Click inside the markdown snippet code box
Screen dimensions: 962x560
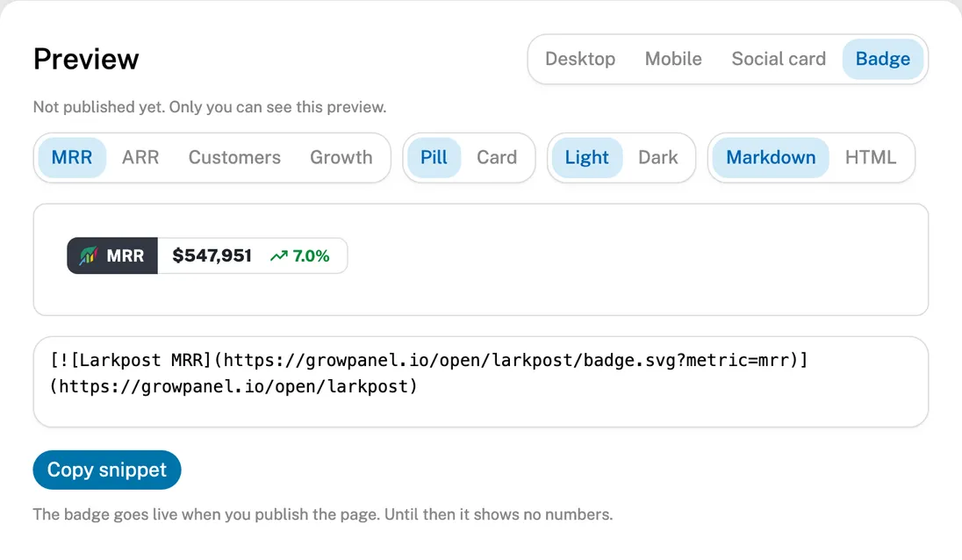tap(480, 382)
